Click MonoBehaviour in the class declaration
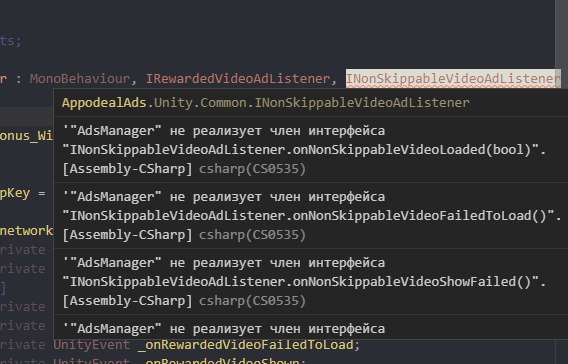Image resolution: width=568 pixels, height=364 pixels. tap(80, 79)
